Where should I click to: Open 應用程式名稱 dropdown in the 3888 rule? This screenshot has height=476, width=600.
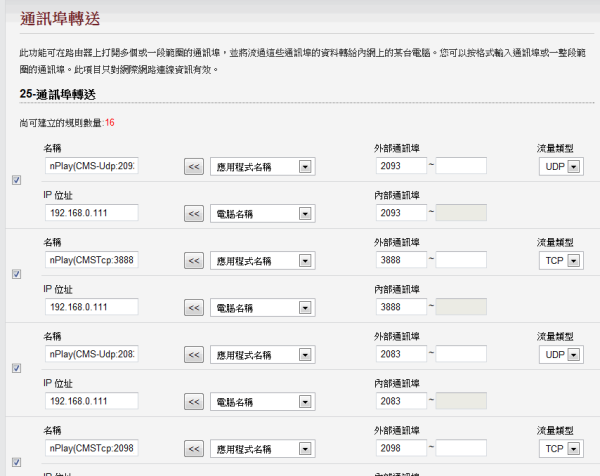coord(262,261)
